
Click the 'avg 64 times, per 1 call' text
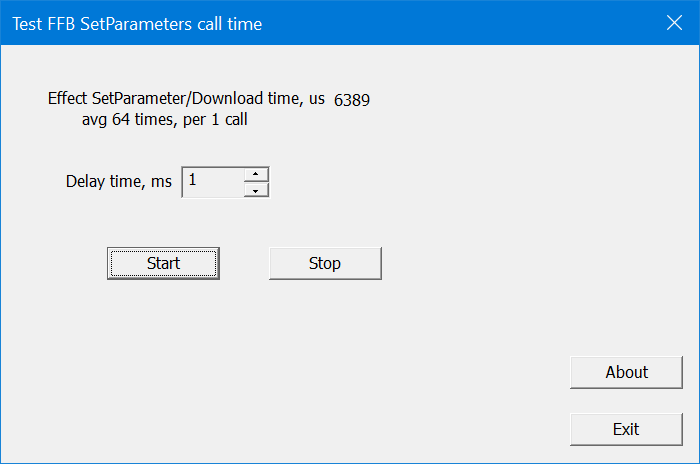click(164, 121)
